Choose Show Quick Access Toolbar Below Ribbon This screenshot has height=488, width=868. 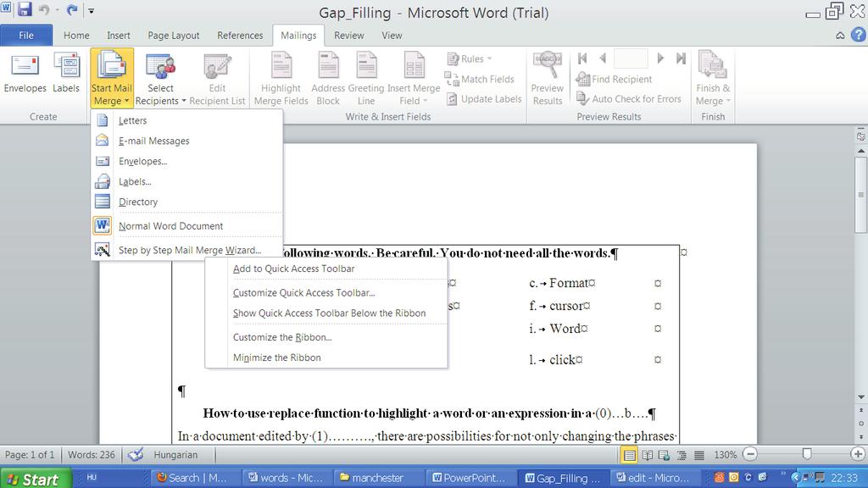326,313
